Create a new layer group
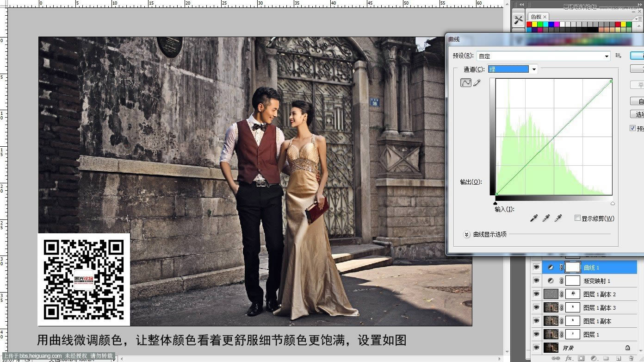The height and width of the screenshot is (362, 644). coord(606,358)
